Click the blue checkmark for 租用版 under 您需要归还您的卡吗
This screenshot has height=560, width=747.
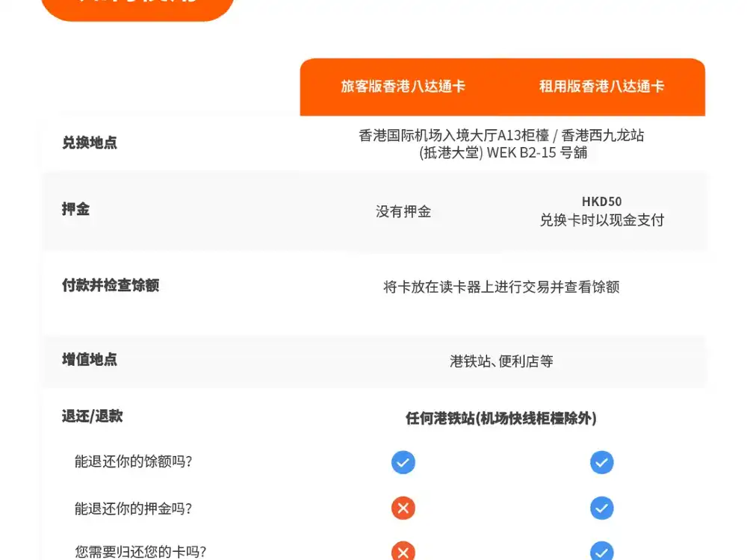[601, 551]
